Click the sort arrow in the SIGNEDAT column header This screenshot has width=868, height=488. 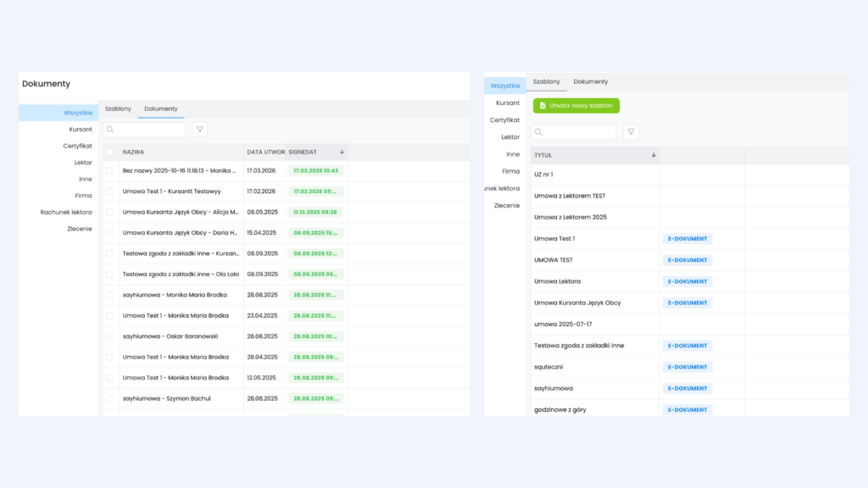tap(342, 152)
